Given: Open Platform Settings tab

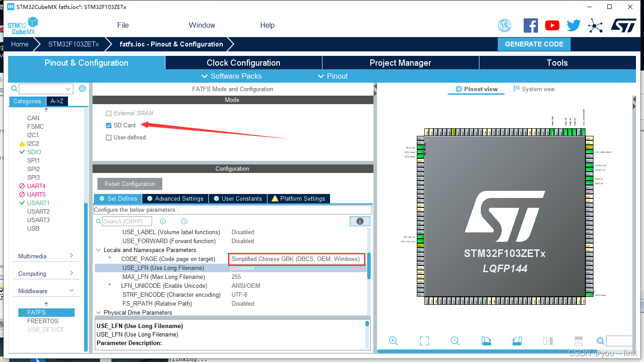Looking at the screenshot, I should (x=299, y=198).
